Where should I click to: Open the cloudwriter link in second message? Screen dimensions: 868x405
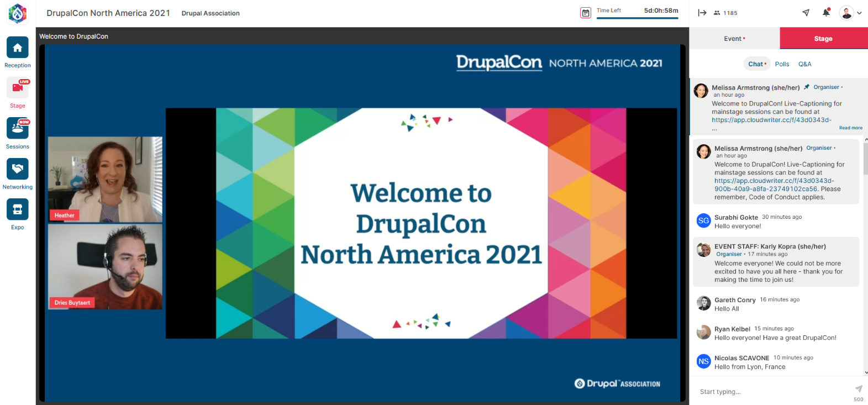coord(774,185)
